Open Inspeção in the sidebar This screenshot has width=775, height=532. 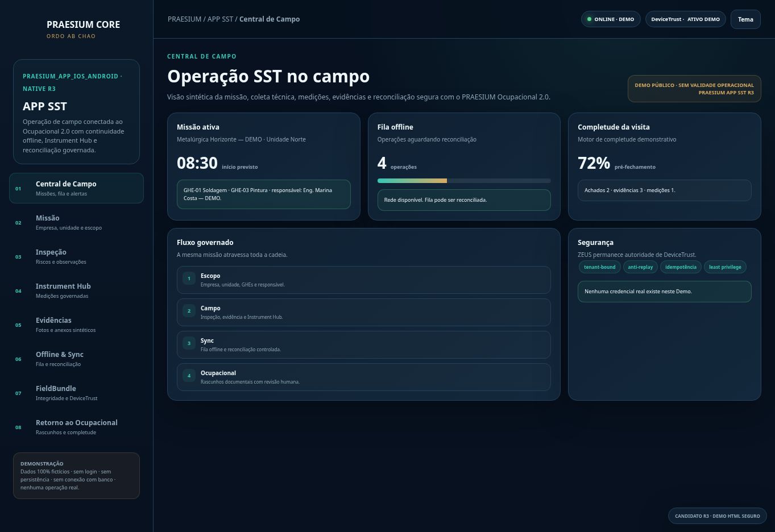point(76,256)
